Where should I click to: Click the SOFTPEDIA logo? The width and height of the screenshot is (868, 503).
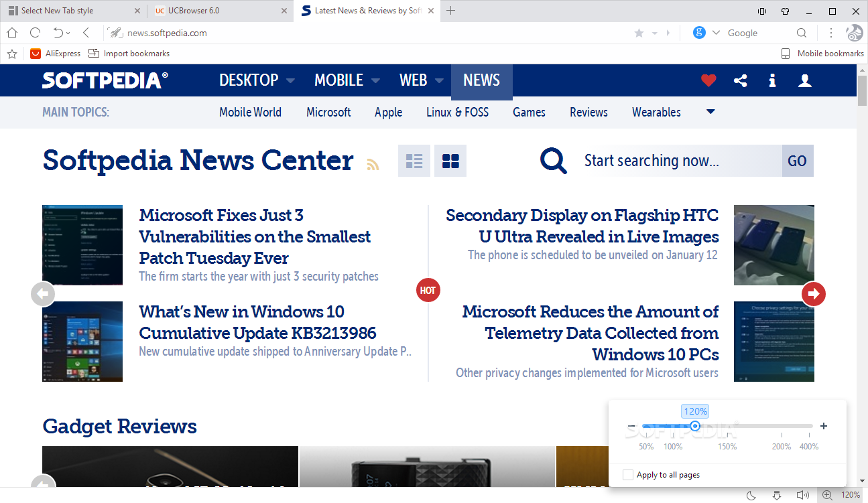click(x=105, y=80)
